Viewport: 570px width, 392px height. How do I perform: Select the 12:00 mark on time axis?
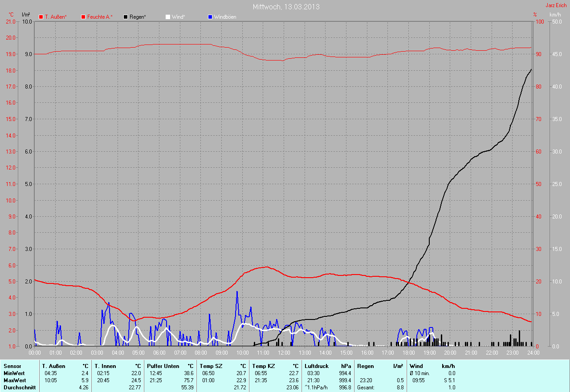click(284, 353)
